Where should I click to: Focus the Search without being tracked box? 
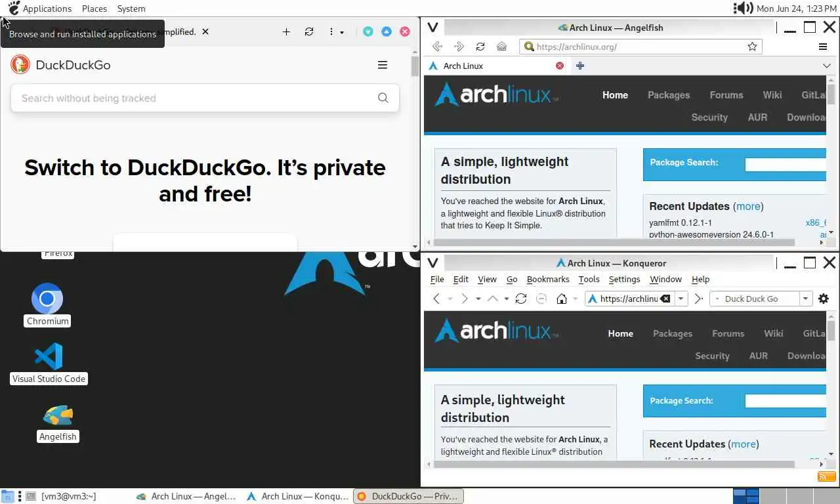(205, 98)
